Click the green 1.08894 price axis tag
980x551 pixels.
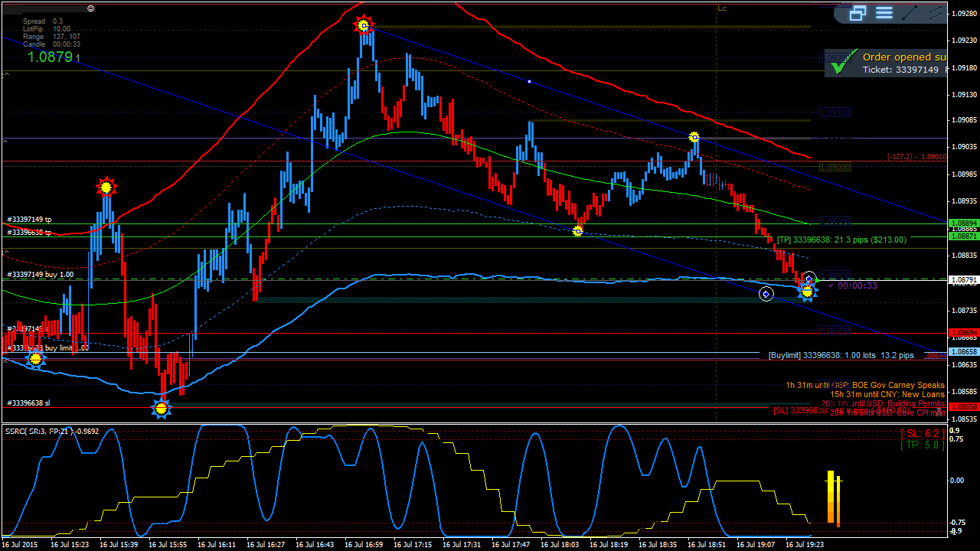coord(964,223)
